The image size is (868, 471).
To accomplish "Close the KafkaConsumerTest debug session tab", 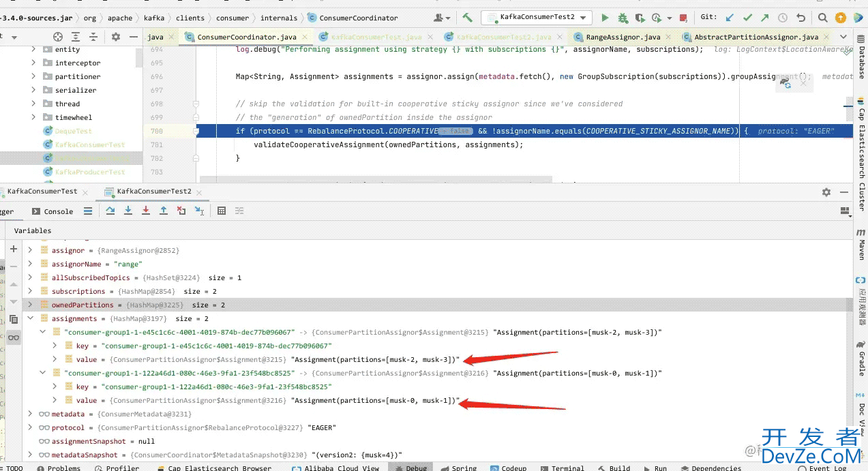I will (85, 192).
